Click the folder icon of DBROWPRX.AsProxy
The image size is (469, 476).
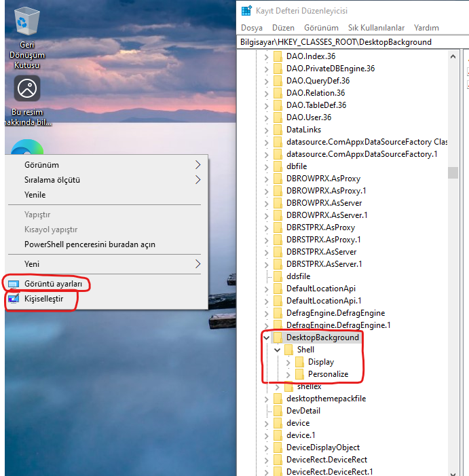(278, 179)
